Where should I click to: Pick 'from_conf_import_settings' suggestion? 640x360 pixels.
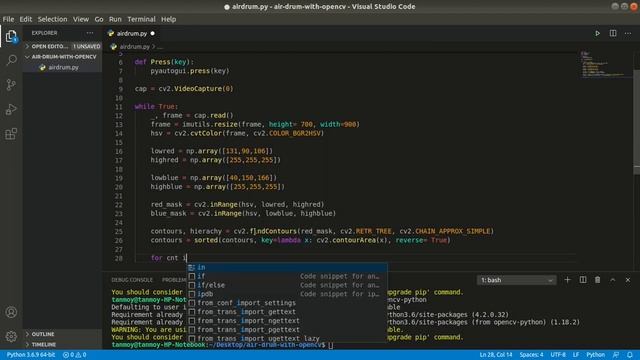tap(287, 303)
